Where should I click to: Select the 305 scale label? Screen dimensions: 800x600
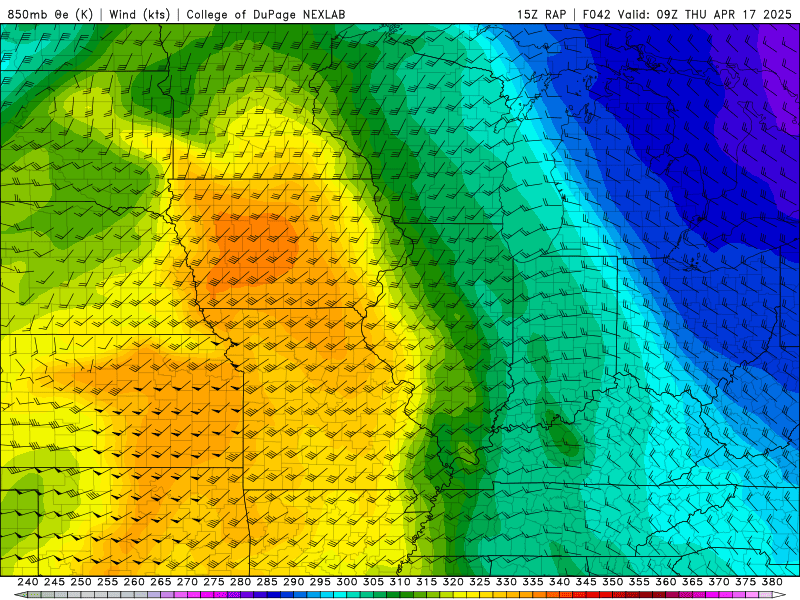373,582
